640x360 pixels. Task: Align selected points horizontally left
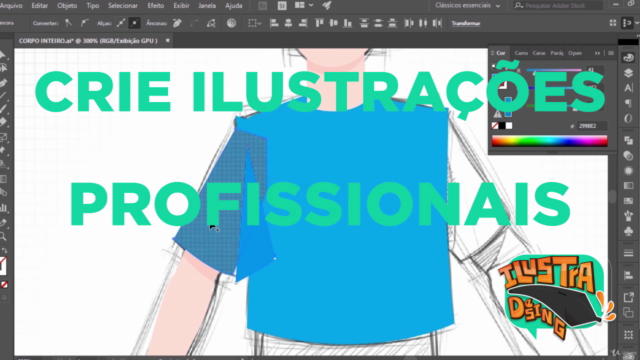pyautogui.click(x=274, y=23)
